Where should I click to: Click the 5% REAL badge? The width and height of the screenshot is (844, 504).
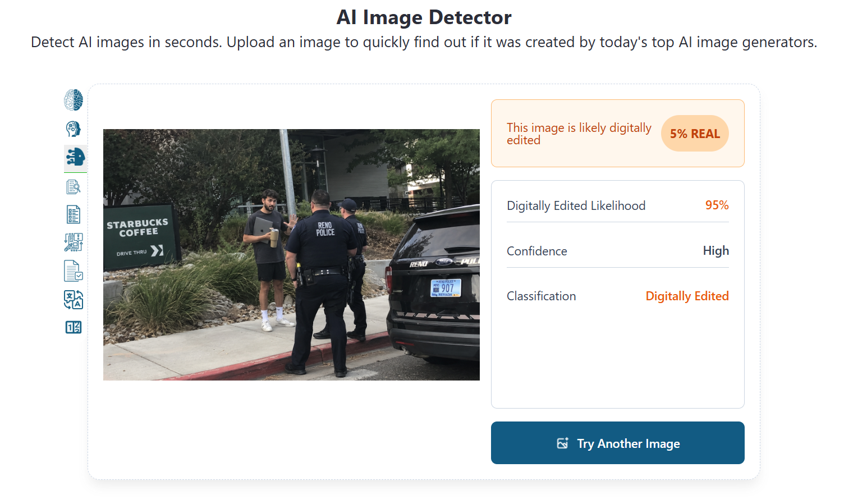tap(695, 134)
